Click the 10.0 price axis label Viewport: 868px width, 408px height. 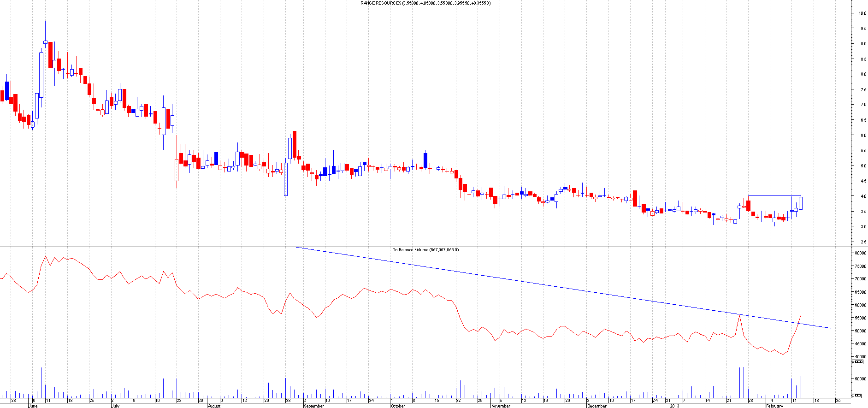tap(862, 13)
